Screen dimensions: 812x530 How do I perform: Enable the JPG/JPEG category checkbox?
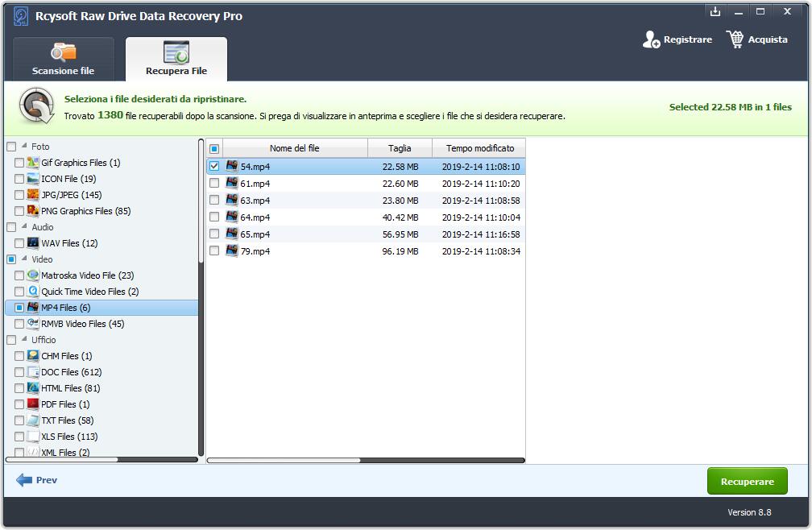(19, 195)
